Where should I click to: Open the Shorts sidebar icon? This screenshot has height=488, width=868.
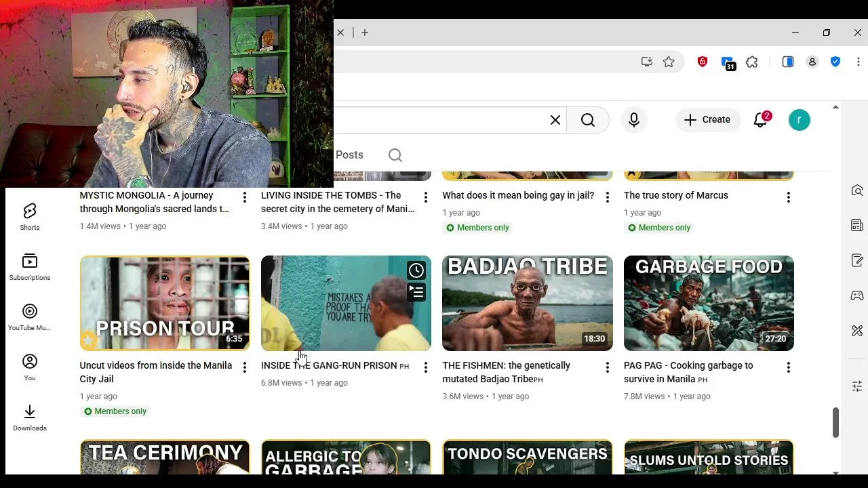coord(30,217)
